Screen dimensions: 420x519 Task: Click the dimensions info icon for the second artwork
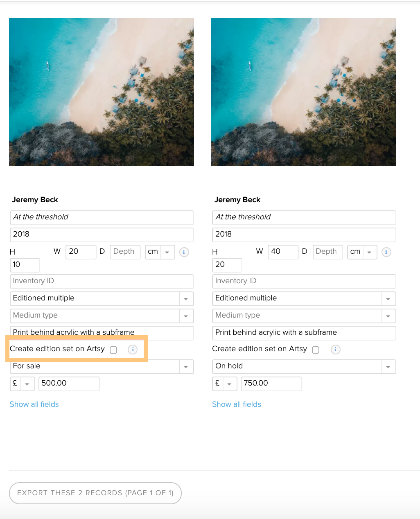tap(386, 252)
